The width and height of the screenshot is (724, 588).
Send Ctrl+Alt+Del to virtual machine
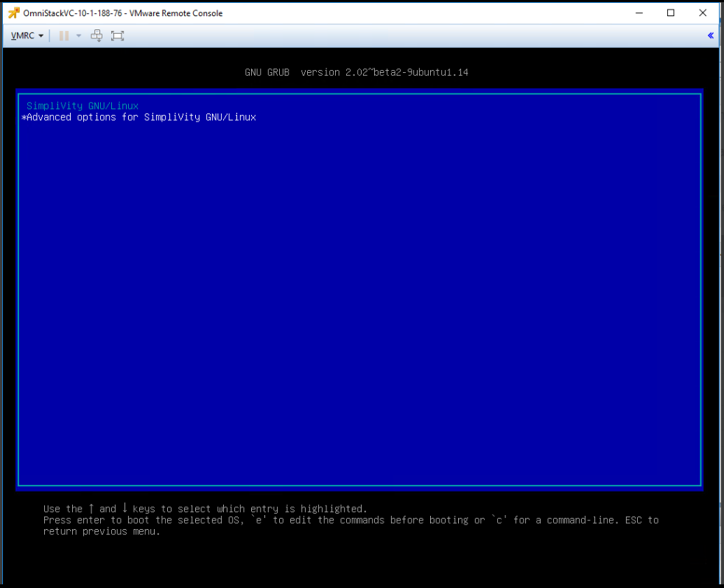tap(96, 35)
